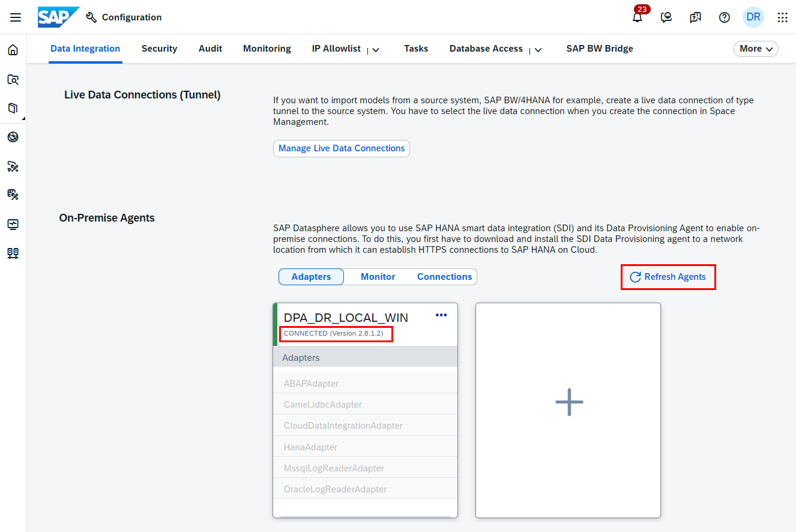
Task: Click the SAP logo
Action: click(58, 17)
